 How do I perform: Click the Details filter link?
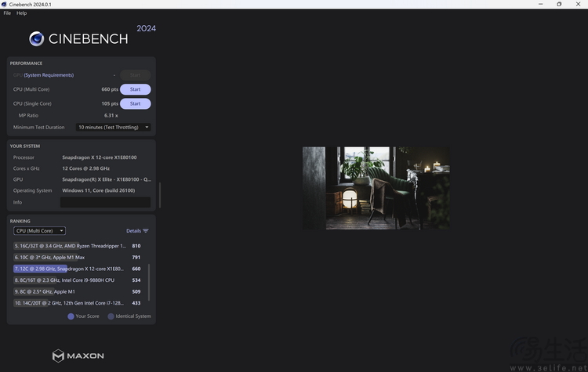tap(133, 231)
